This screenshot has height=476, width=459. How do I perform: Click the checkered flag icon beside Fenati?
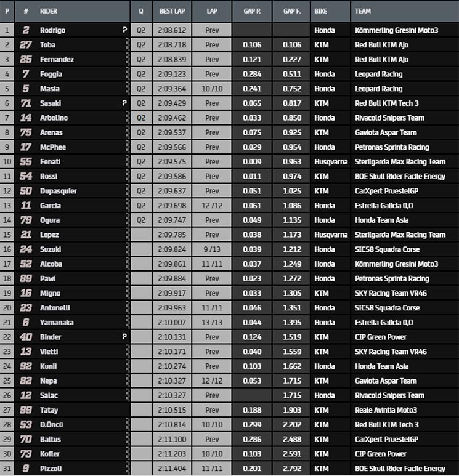click(128, 162)
